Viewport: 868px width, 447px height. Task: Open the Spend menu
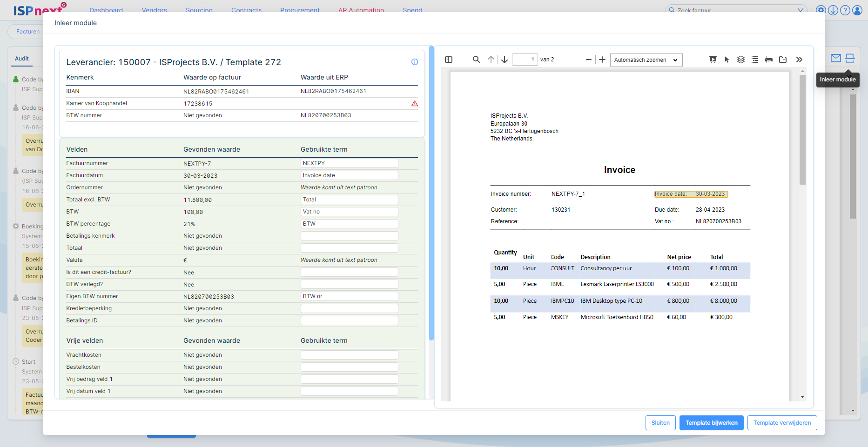coord(412,10)
